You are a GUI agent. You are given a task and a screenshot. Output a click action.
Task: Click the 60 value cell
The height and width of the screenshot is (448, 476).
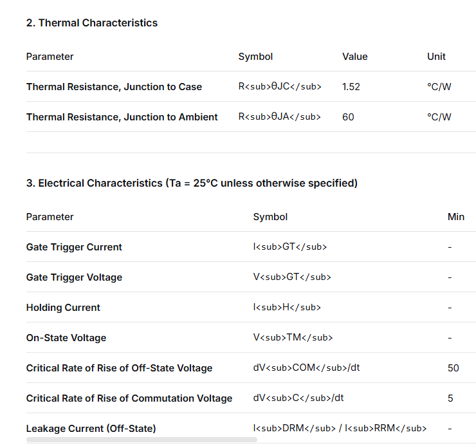click(348, 117)
